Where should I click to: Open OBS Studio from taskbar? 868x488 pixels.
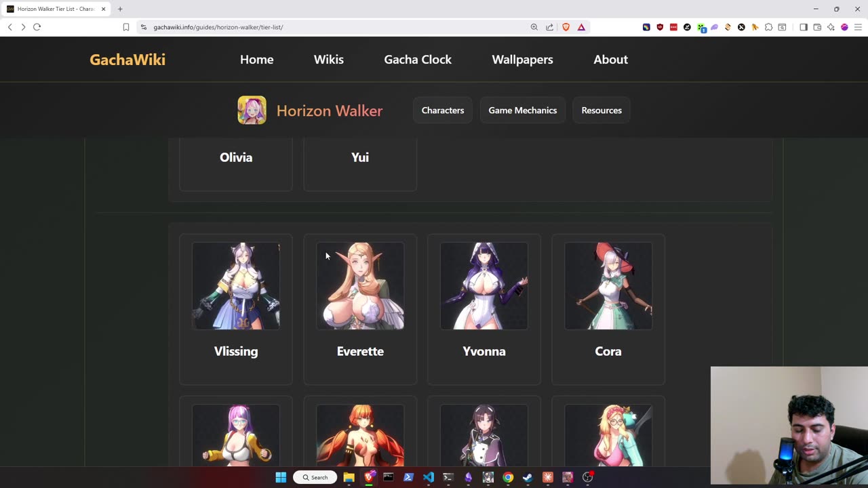588,477
